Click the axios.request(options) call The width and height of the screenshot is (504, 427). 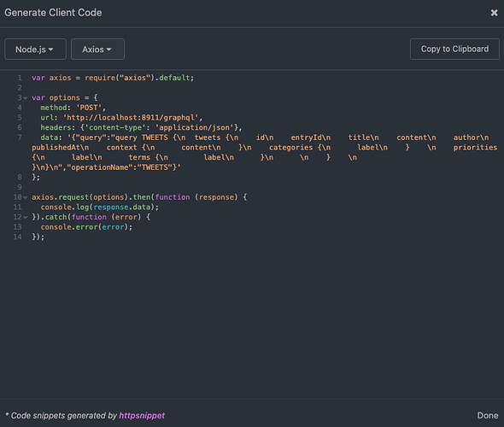(79, 197)
